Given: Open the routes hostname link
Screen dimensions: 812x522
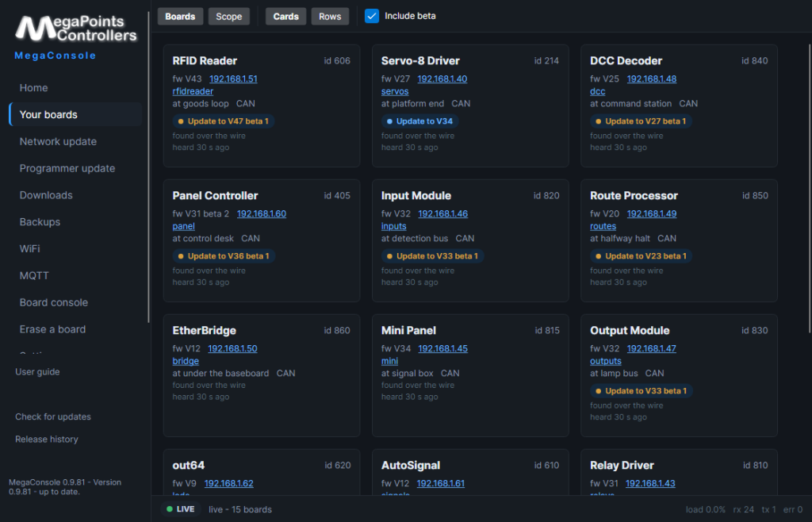Looking at the screenshot, I should (x=603, y=226).
